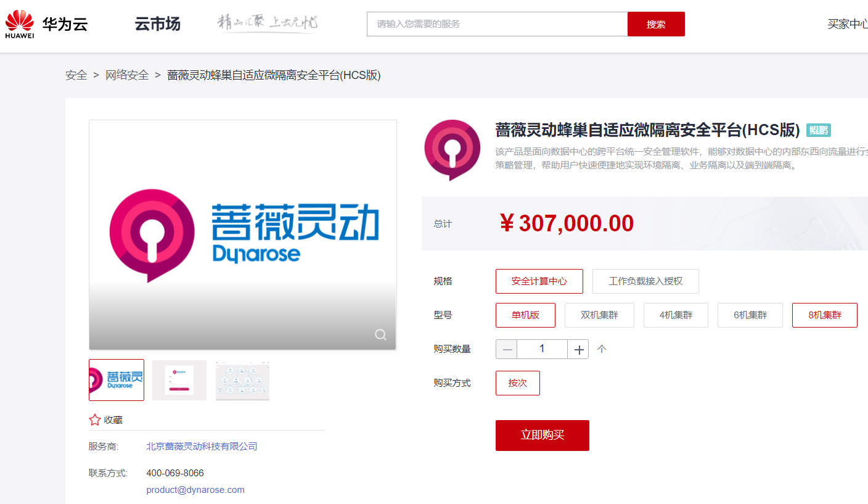Click the product description paragraph
Viewport: 868px width, 504px height.
681,158
